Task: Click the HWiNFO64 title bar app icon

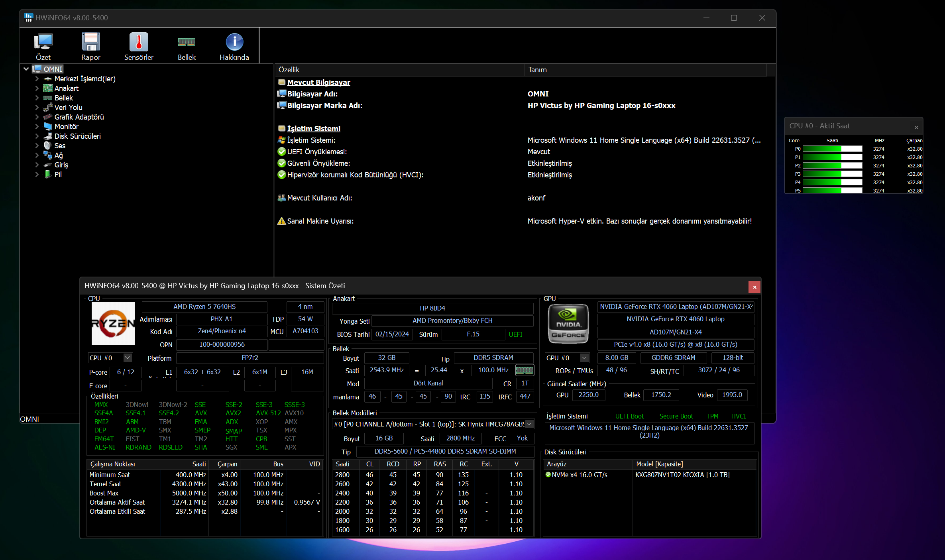Action: tap(28, 18)
